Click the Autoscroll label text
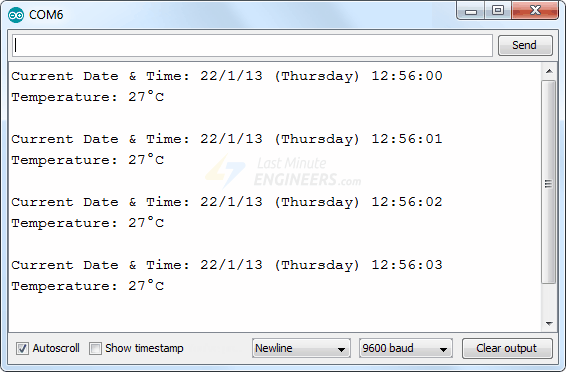566x372 pixels. tap(56, 348)
